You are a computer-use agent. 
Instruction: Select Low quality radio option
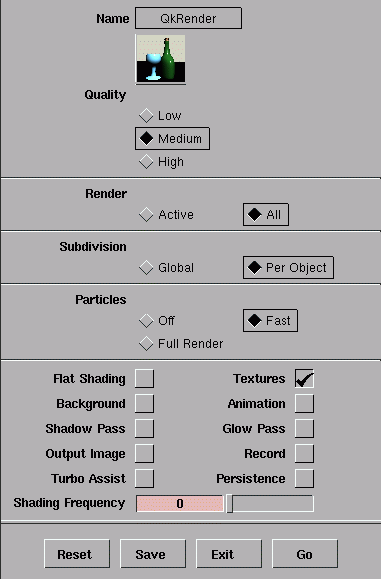pyautogui.click(x=160, y=116)
